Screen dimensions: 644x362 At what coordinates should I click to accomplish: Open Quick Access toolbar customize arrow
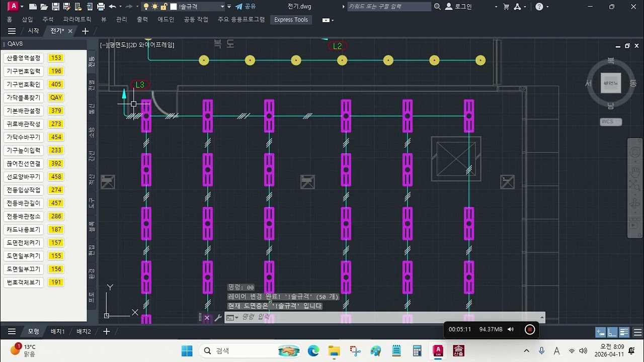click(x=229, y=7)
